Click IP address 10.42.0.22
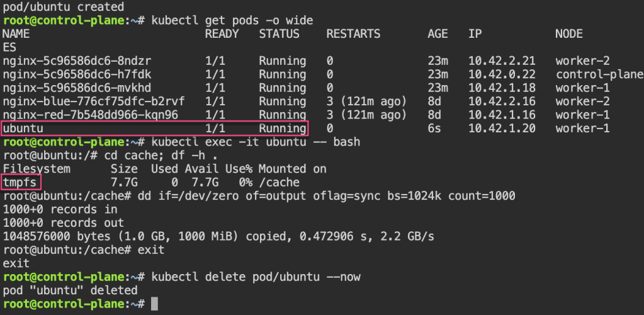Viewport: 644px width, 315px height. [x=502, y=74]
